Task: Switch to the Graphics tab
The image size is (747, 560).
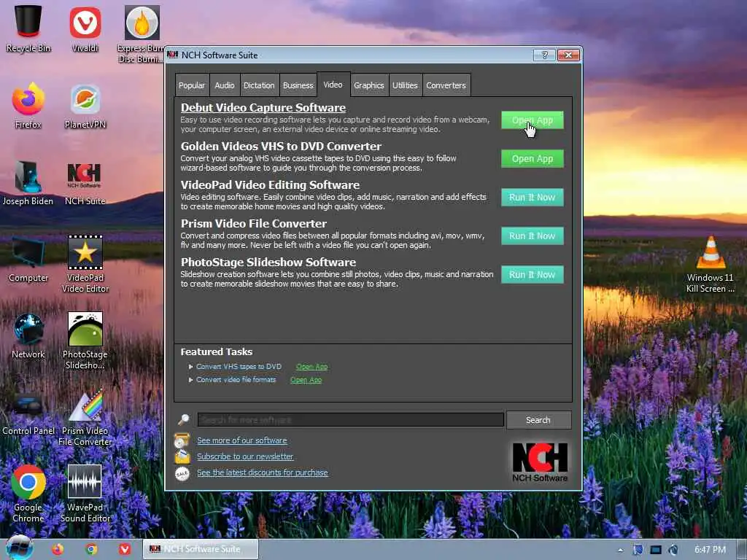Action: click(368, 85)
